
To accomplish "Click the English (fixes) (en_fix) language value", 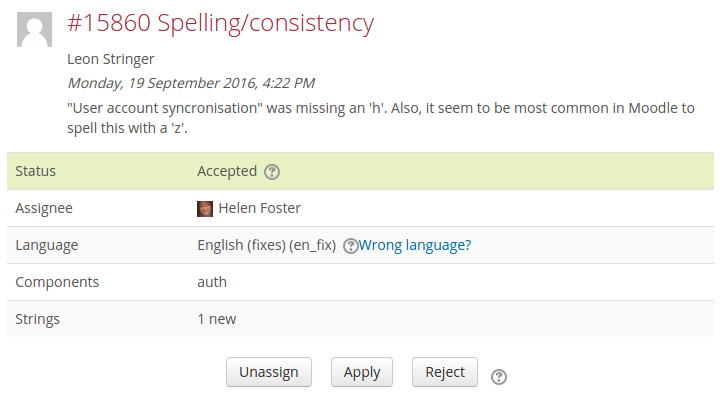I will (267, 245).
